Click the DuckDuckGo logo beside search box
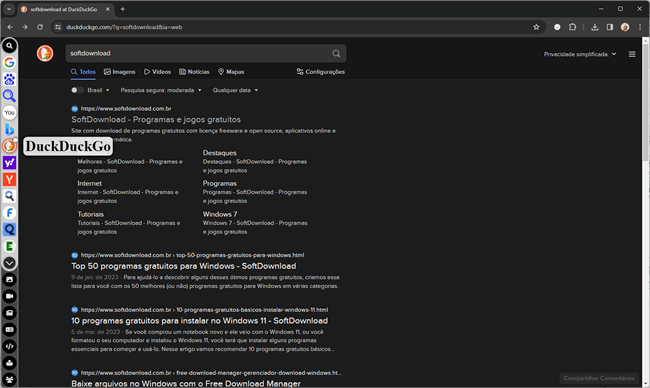650x388 pixels. 45,53
